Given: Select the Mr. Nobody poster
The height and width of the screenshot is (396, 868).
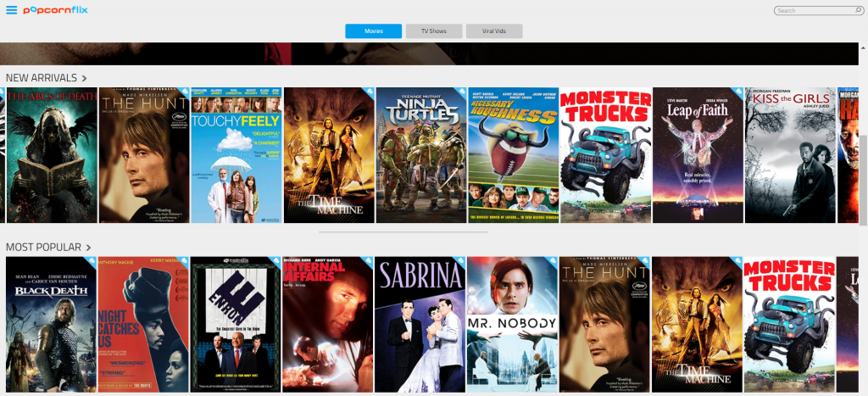Looking at the screenshot, I should [512, 325].
